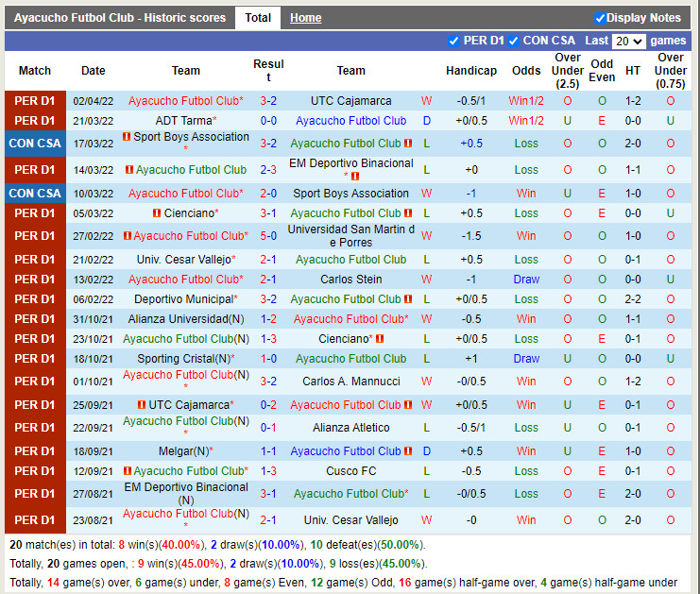This screenshot has height=594, width=700.
Task: Select the Total tab
Action: (258, 18)
